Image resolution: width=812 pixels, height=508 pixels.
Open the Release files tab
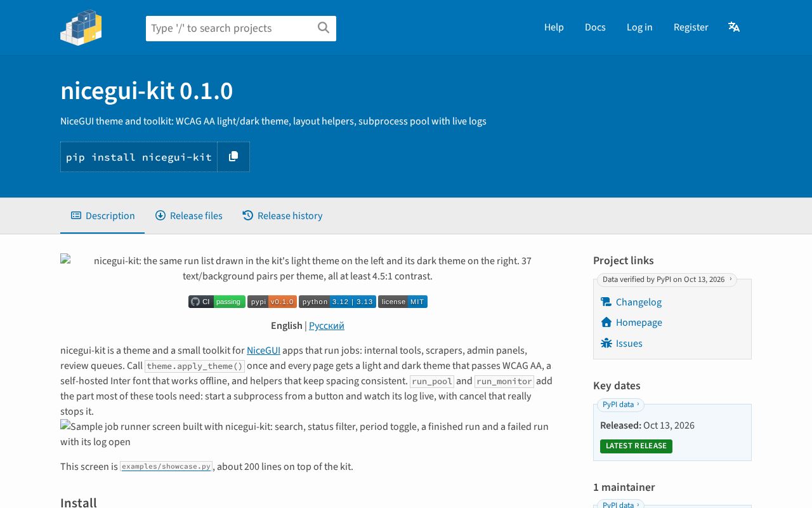189,216
